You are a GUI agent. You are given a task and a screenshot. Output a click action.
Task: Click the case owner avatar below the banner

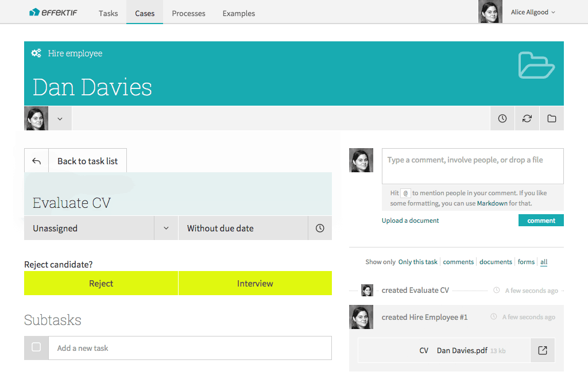click(x=36, y=118)
